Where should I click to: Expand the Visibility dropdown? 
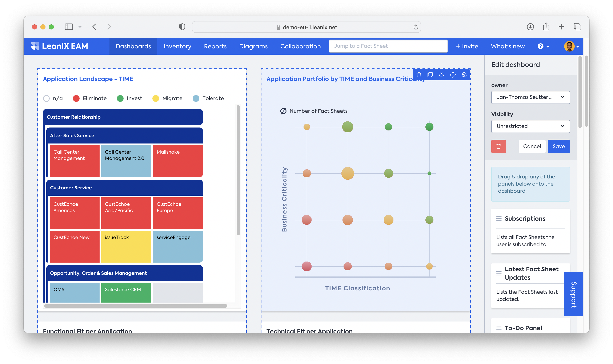[x=530, y=126]
